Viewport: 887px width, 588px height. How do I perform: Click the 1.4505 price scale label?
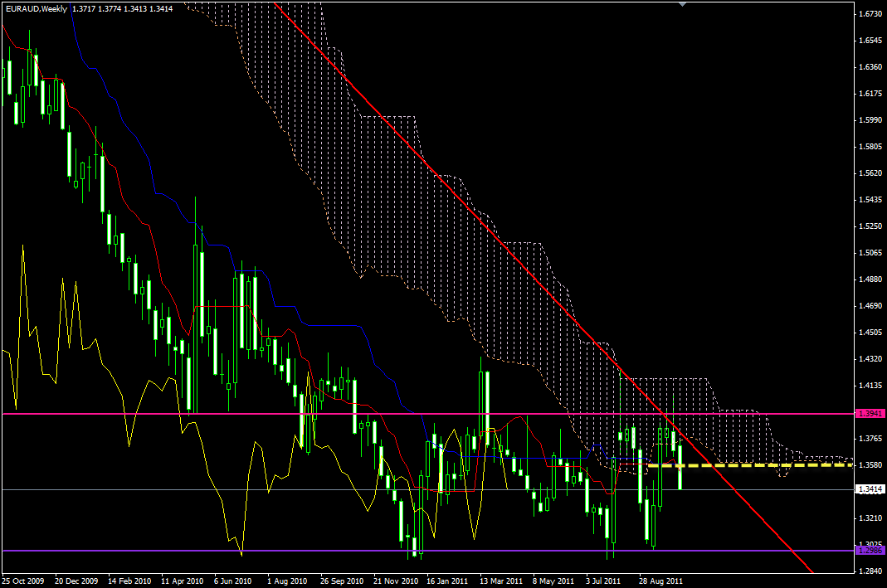[x=870, y=333]
